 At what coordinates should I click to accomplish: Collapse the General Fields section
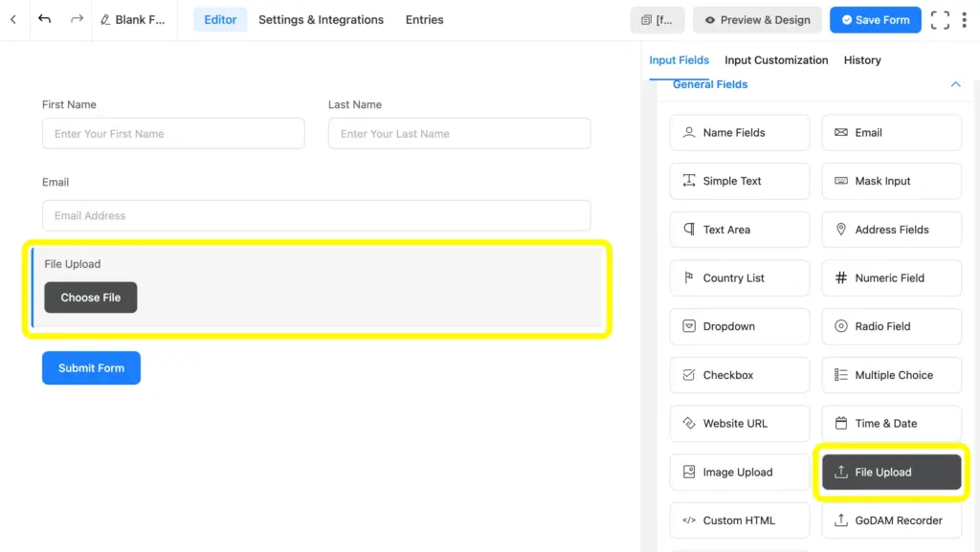pos(954,84)
